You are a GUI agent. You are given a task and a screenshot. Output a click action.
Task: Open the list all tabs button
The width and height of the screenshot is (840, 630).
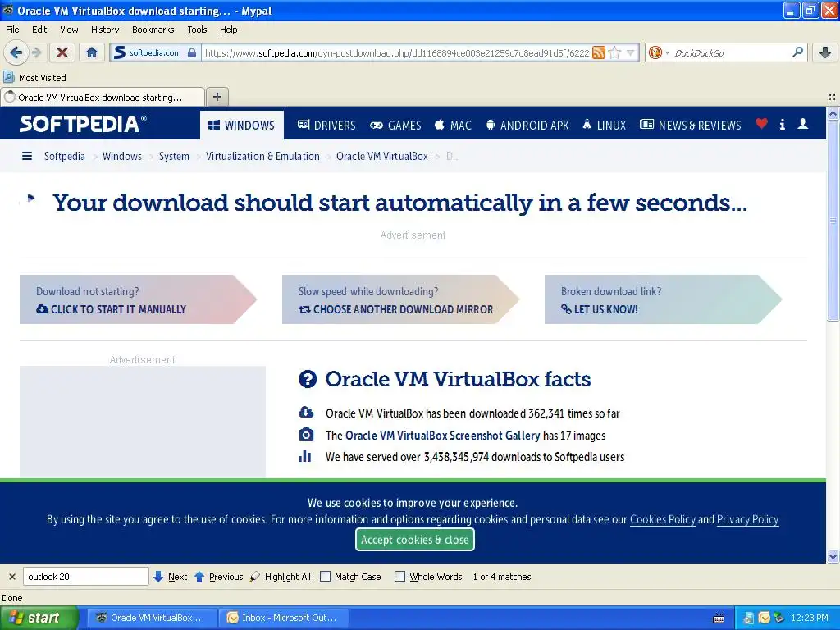[x=832, y=97]
